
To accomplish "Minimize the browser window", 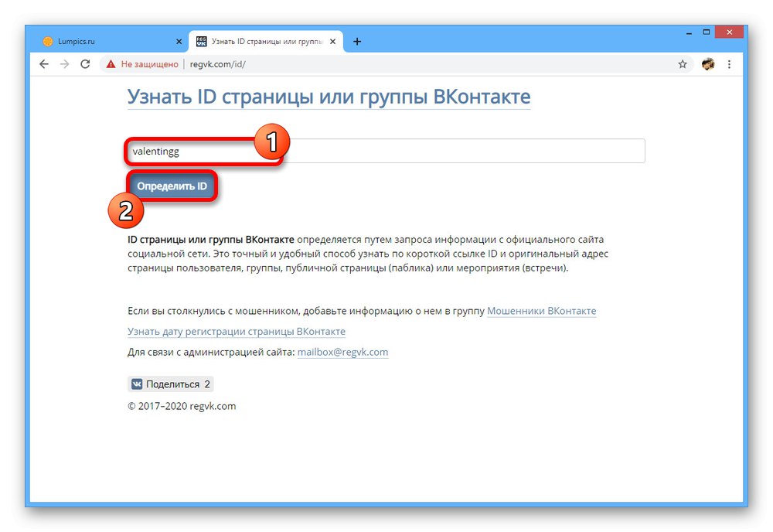I will coord(689,33).
